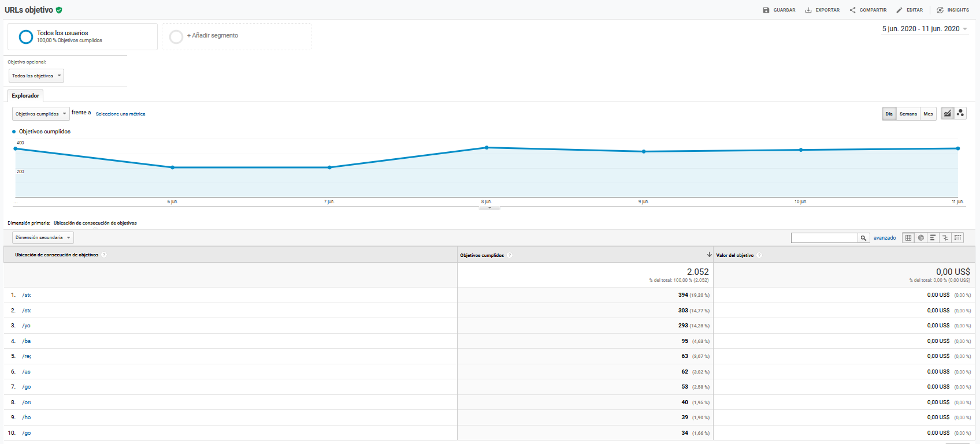Image resolution: width=980 pixels, height=444 pixels.
Task: Select the Mes granularity toggle
Action: 928,114
